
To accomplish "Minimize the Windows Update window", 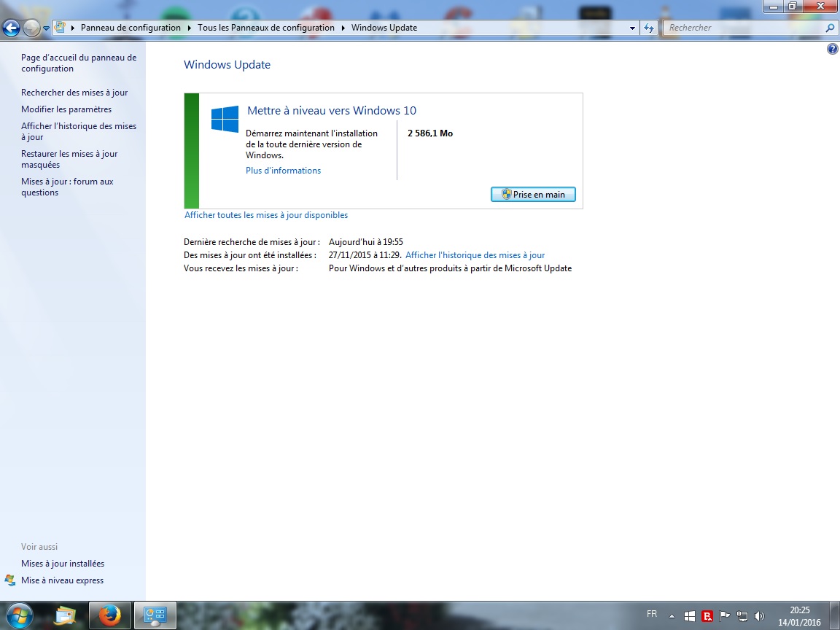I will 774,7.
